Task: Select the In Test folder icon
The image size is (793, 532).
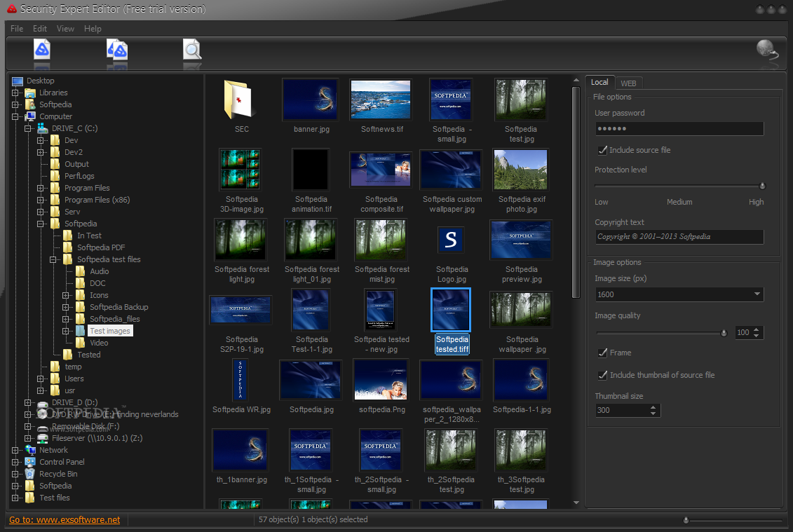Action: pyautogui.click(x=68, y=236)
